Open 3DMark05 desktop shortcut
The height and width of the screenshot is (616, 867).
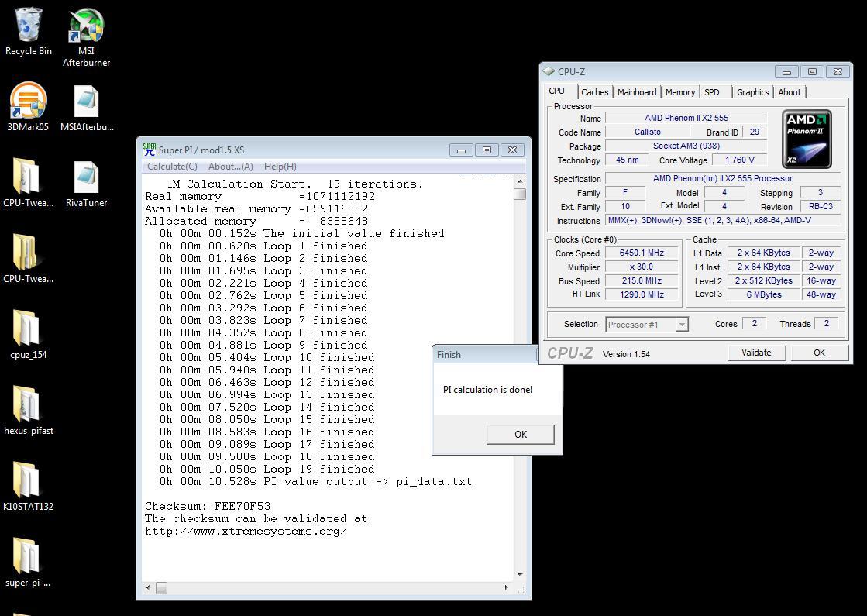coord(28,107)
